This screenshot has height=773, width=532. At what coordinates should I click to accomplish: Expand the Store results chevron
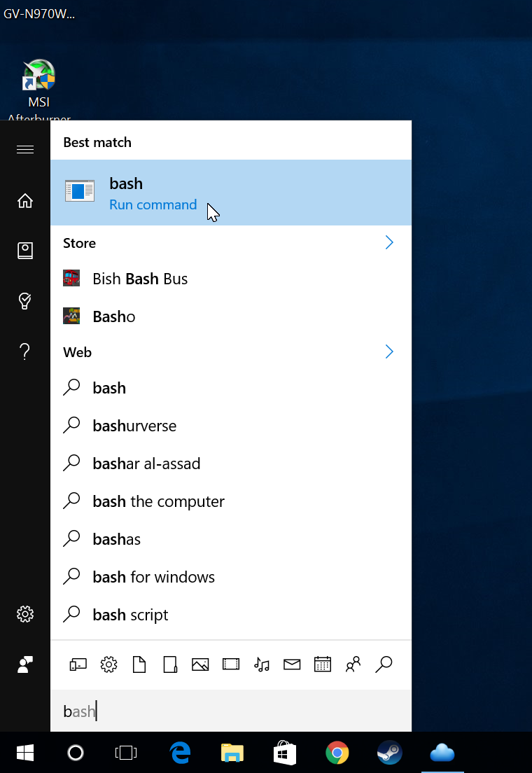pos(389,242)
